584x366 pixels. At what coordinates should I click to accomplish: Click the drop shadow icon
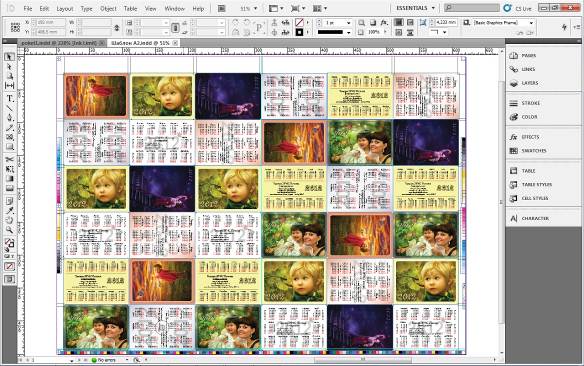point(373,23)
